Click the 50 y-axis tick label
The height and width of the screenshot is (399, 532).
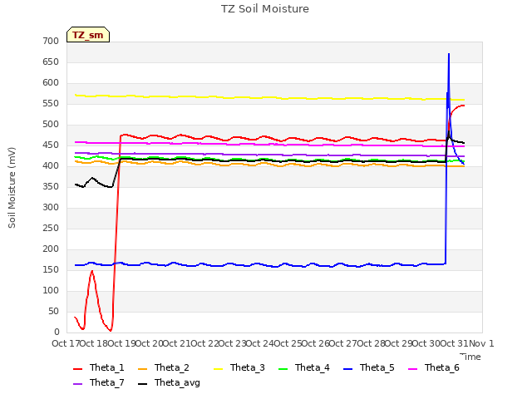tap(53, 312)
